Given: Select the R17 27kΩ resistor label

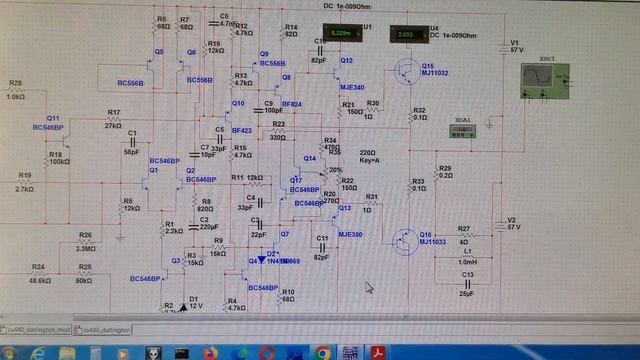Looking at the screenshot, I should click(x=113, y=119).
